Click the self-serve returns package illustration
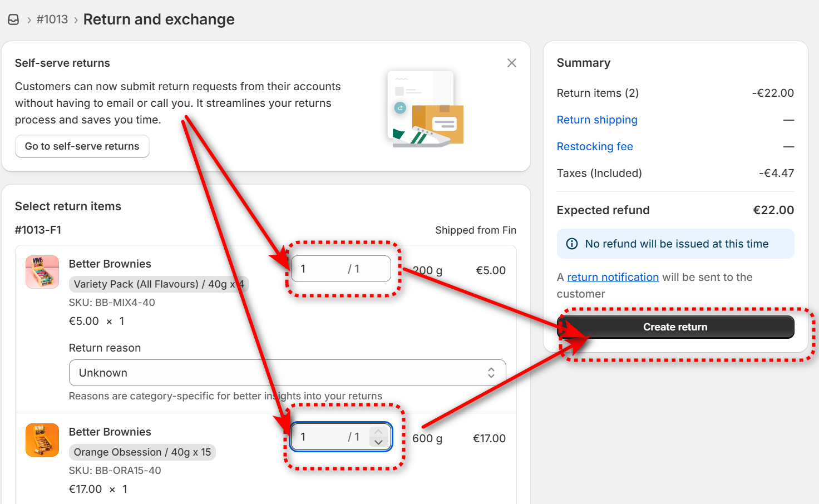This screenshot has width=819, height=504. coord(426,109)
